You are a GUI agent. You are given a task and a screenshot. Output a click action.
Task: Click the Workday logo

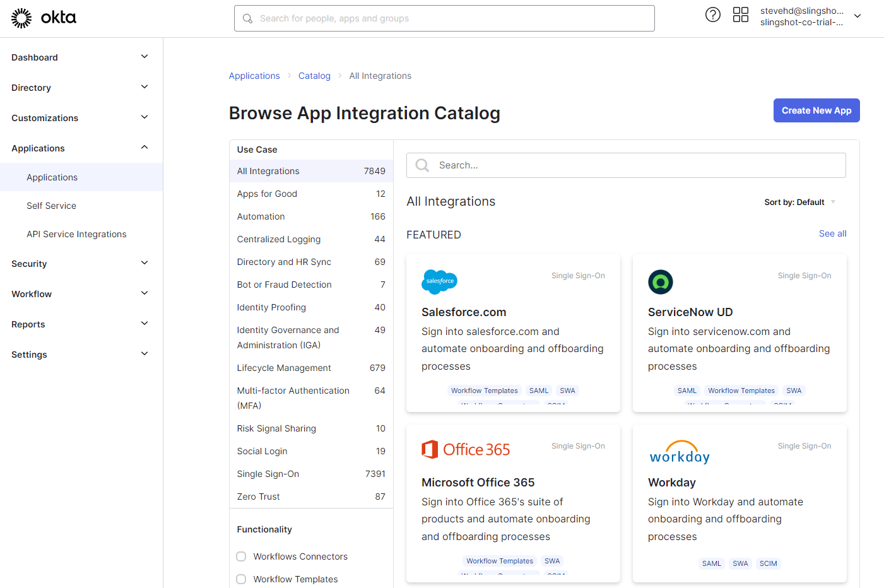680,452
